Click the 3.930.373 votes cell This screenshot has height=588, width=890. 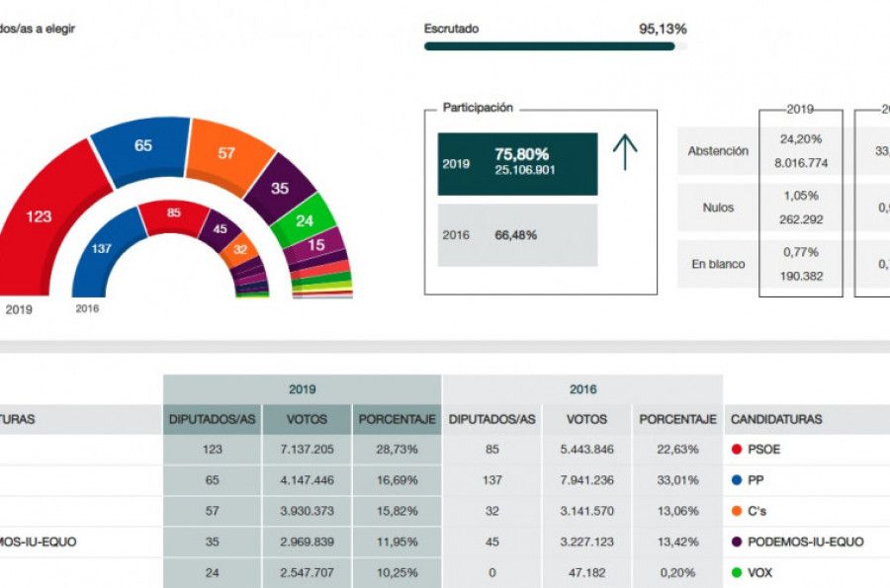coord(308,511)
